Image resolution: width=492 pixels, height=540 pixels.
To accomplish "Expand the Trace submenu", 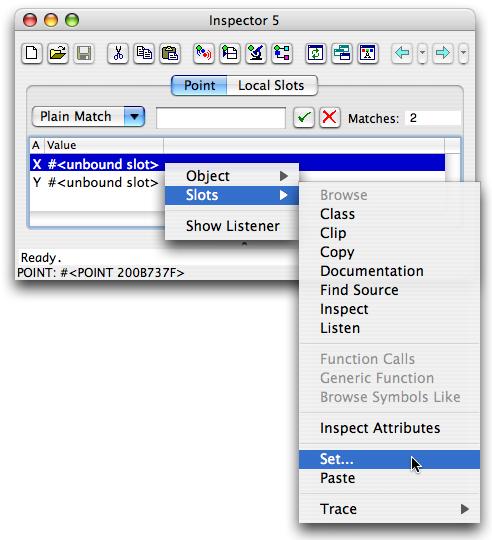I will [x=389, y=509].
